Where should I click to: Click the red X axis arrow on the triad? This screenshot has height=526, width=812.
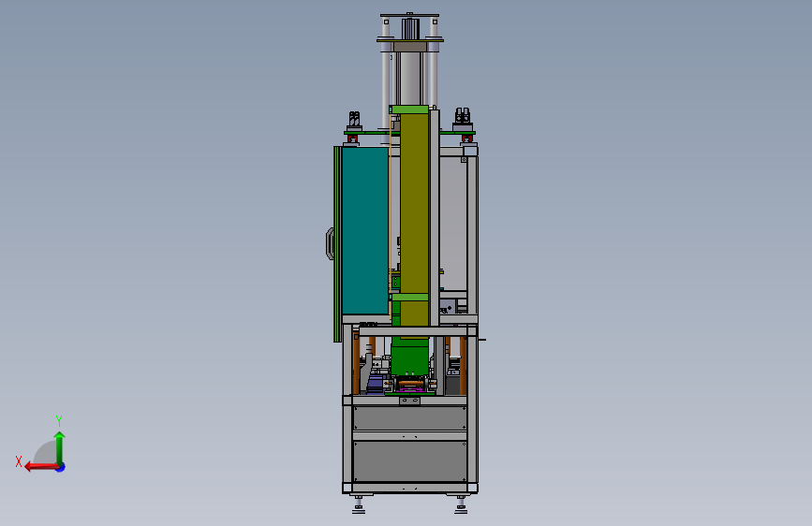pyautogui.click(x=41, y=467)
